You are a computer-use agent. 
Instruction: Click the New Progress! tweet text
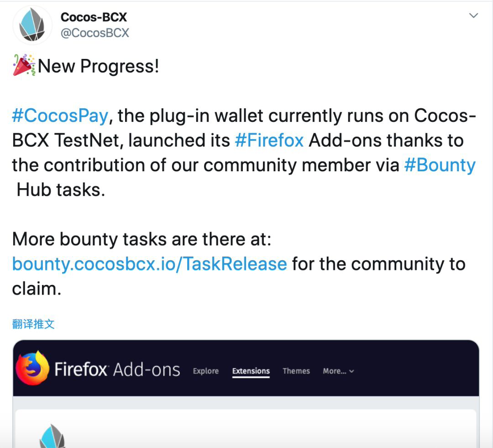click(99, 66)
